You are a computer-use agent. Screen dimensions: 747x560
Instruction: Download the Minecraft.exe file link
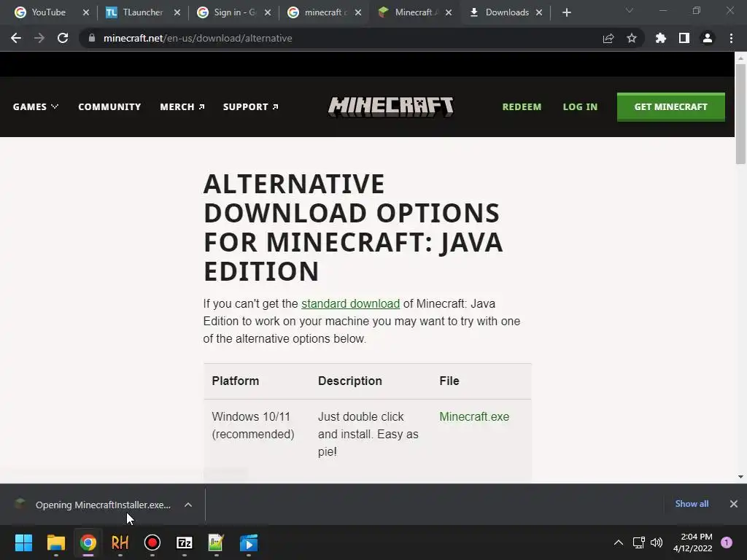[x=474, y=416]
